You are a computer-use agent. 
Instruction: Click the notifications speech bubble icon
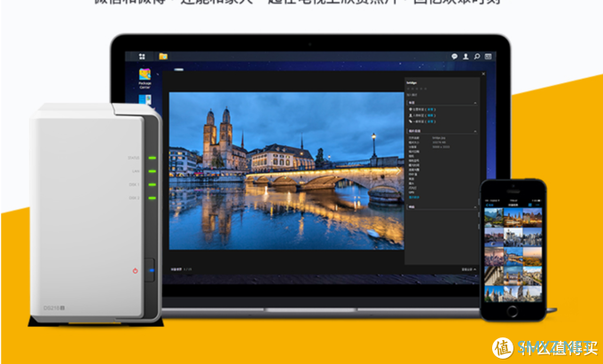click(454, 56)
